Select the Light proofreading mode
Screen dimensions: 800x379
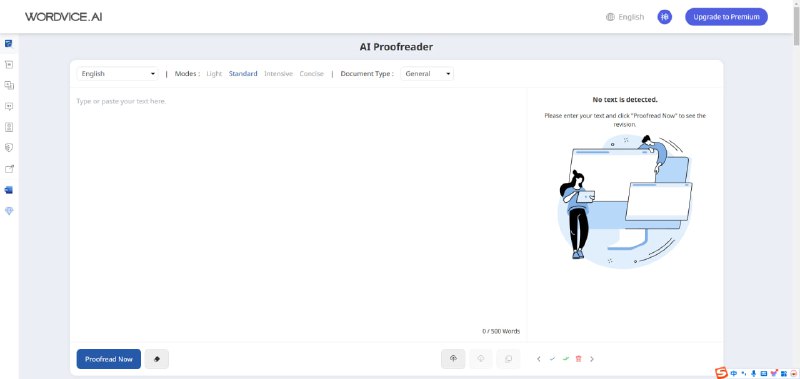pos(214,73)
